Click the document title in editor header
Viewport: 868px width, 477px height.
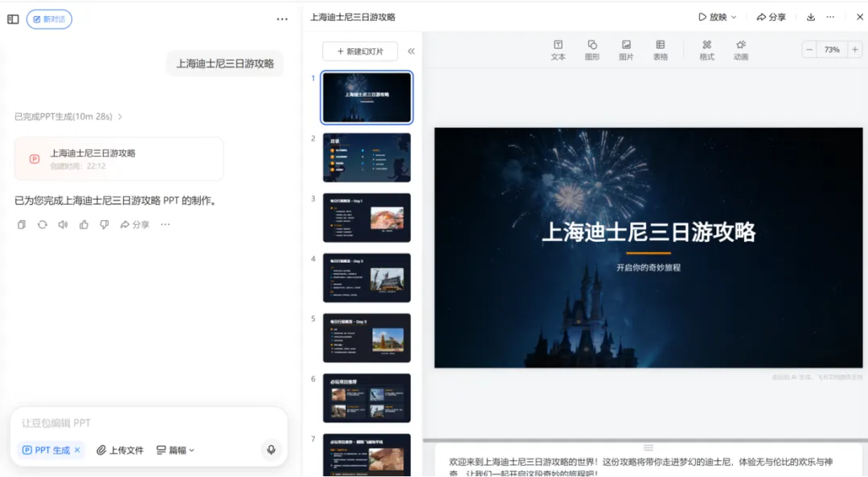point(353,17)
